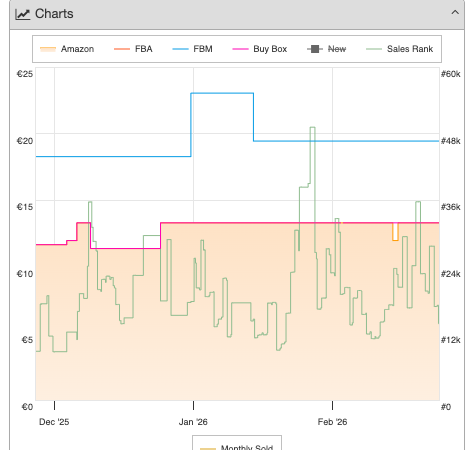Click the #36k rank axis label
Image resolution: width=474 pixels, height=450 pixels.
click(451, 207)
